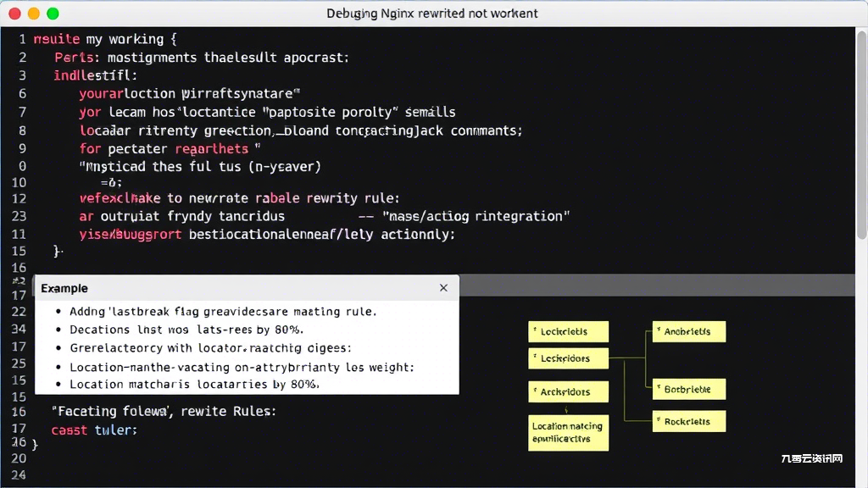This screenshot has width=868, height=488.
Task: Click bullet 'Decations lnst wos lats-rees by 80%'
Action: (186, 330)
